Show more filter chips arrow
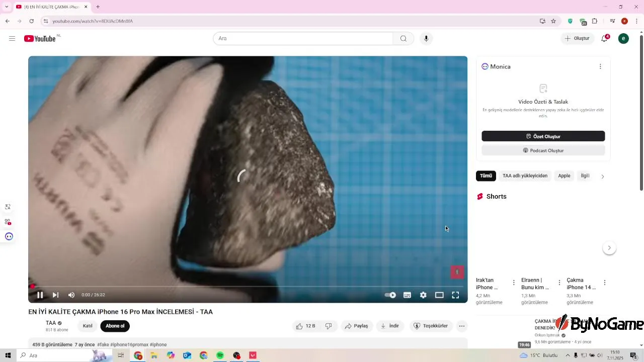This screenshot has width=644, height=362. click(x=603, y=176)
